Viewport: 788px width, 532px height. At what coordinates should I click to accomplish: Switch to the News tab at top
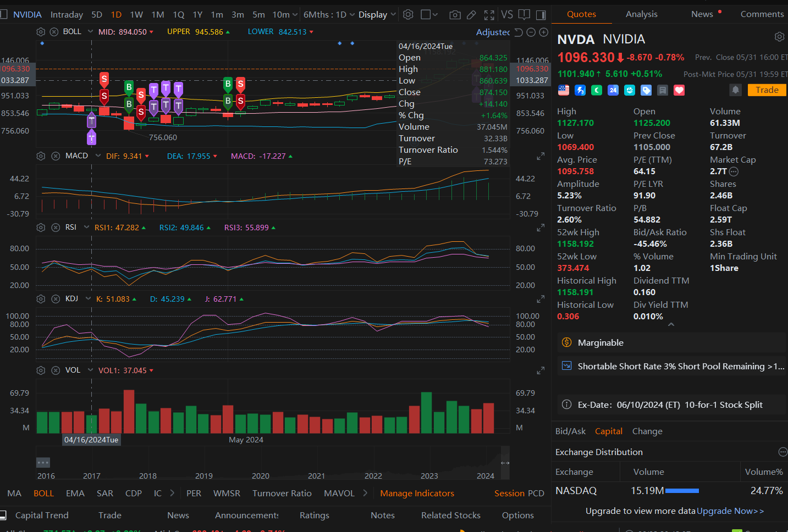tap(702, 14)
